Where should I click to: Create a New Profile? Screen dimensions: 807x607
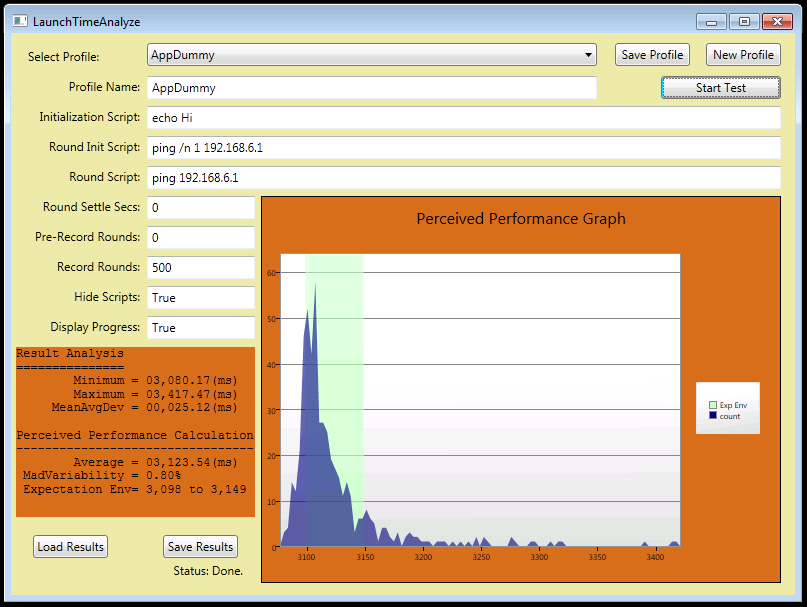pos(742,55)
